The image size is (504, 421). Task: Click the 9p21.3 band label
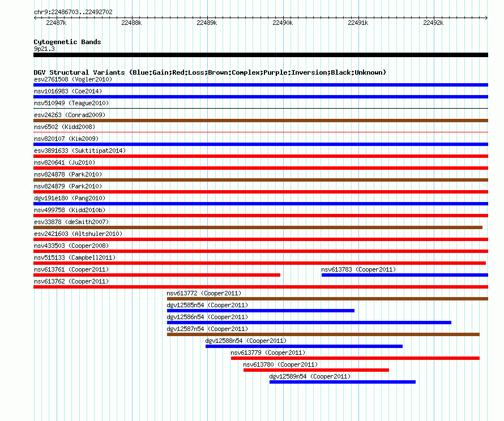click(44, 49)
